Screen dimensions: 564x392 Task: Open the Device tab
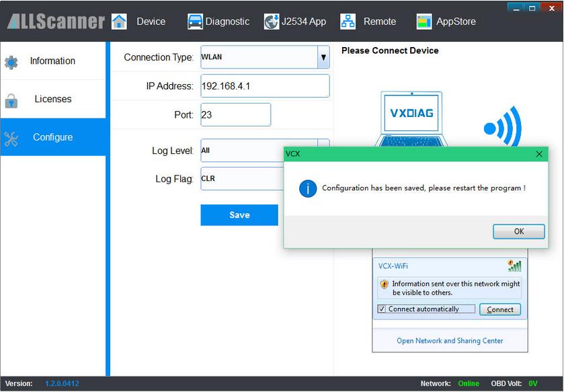[139, 22]
